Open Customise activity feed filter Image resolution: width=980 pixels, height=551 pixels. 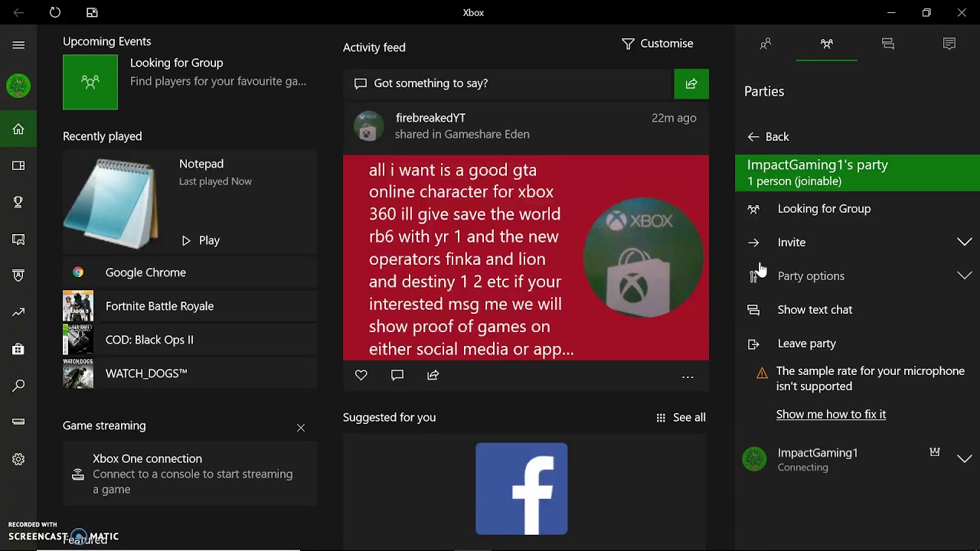click(x=658, y=44)
